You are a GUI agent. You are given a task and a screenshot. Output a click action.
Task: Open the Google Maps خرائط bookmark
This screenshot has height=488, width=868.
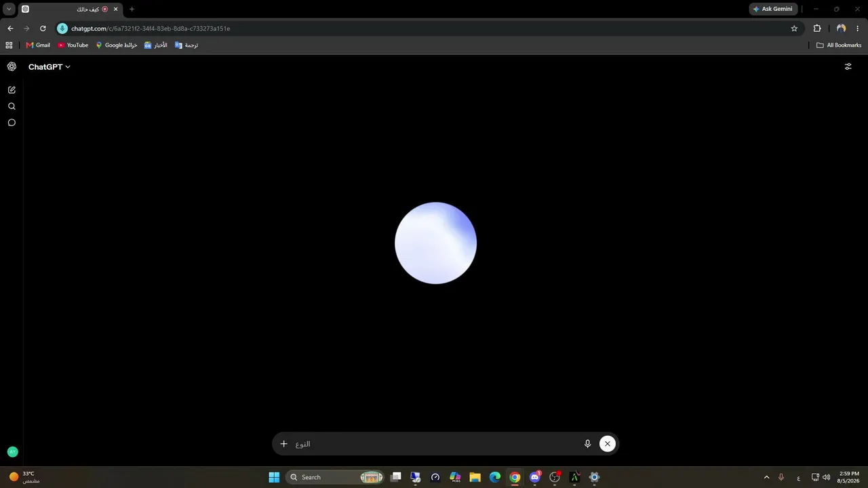(x=117, y=45)
